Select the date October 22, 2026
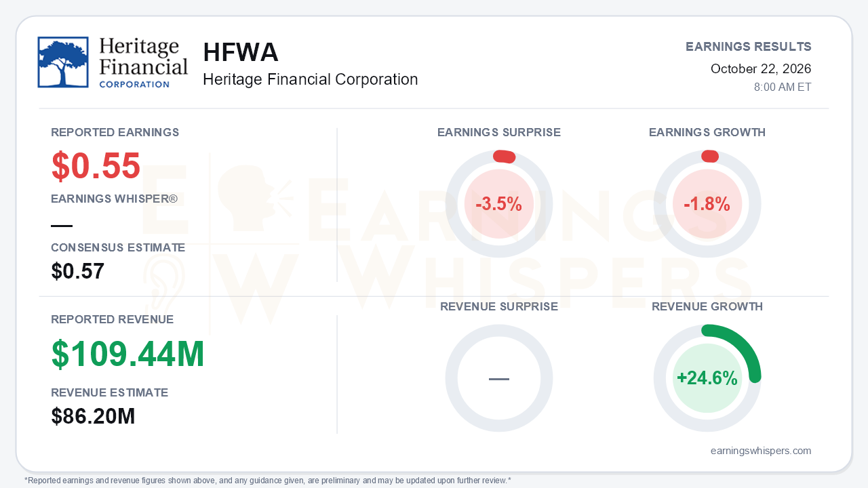The width and height of the screenshot is (868, 488). tap(761, 69)
